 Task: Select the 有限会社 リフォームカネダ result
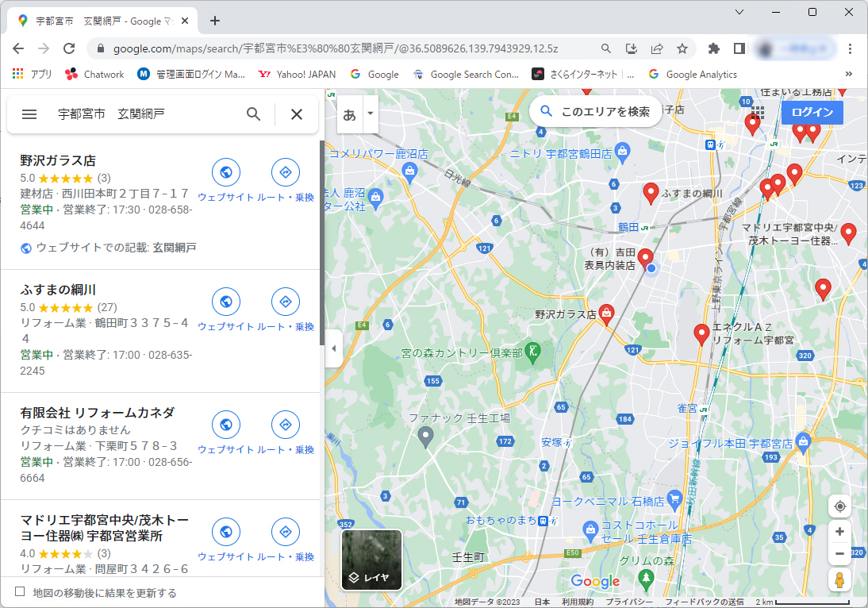97,413
